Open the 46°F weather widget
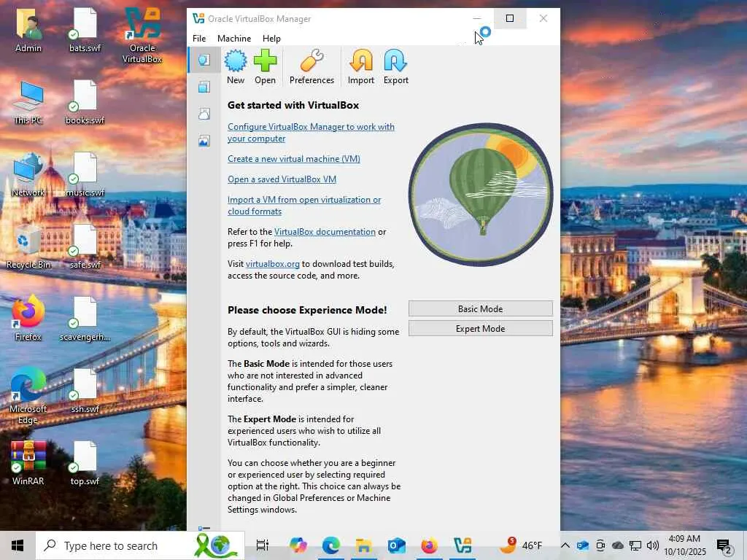 pos(521,545)
